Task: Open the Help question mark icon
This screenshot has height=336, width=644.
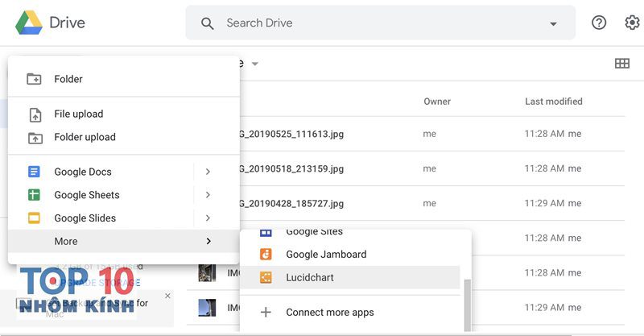Action: click(x=599, y=23)
